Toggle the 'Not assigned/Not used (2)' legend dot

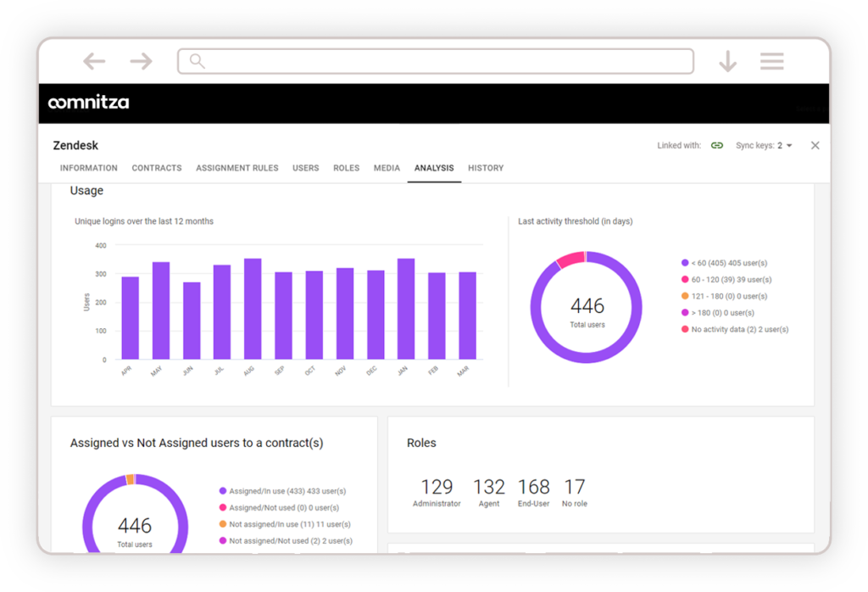[x=223, y=541]
